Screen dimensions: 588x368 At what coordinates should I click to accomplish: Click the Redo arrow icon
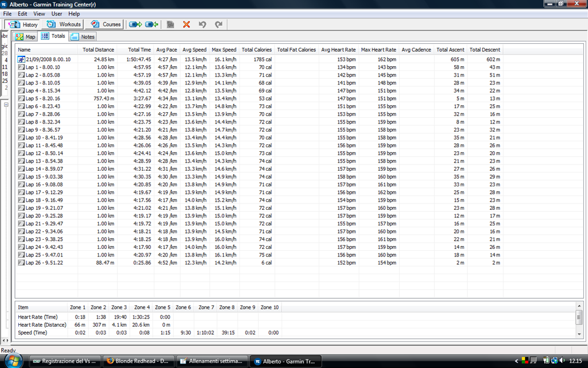pos(219,24)
